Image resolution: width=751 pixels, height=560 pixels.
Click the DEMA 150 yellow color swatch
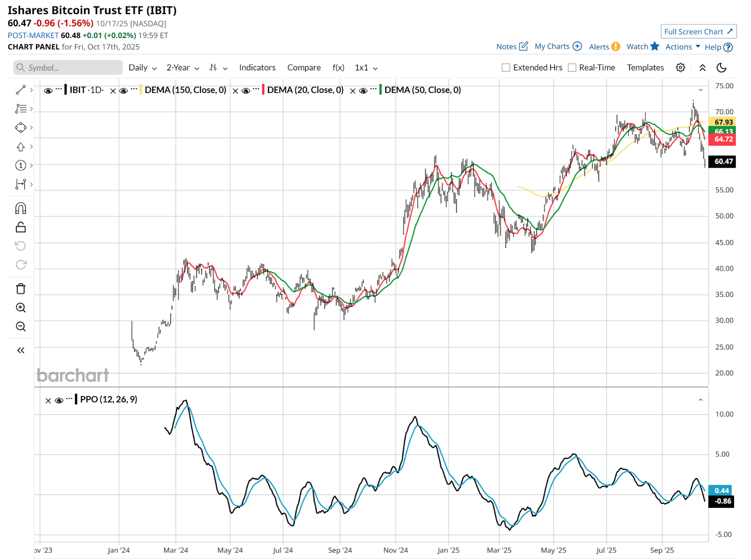141,90
